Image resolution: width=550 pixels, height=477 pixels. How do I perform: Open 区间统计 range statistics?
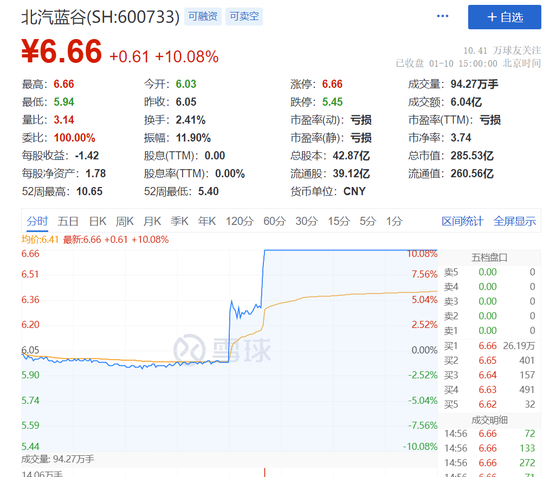(462, 221)
